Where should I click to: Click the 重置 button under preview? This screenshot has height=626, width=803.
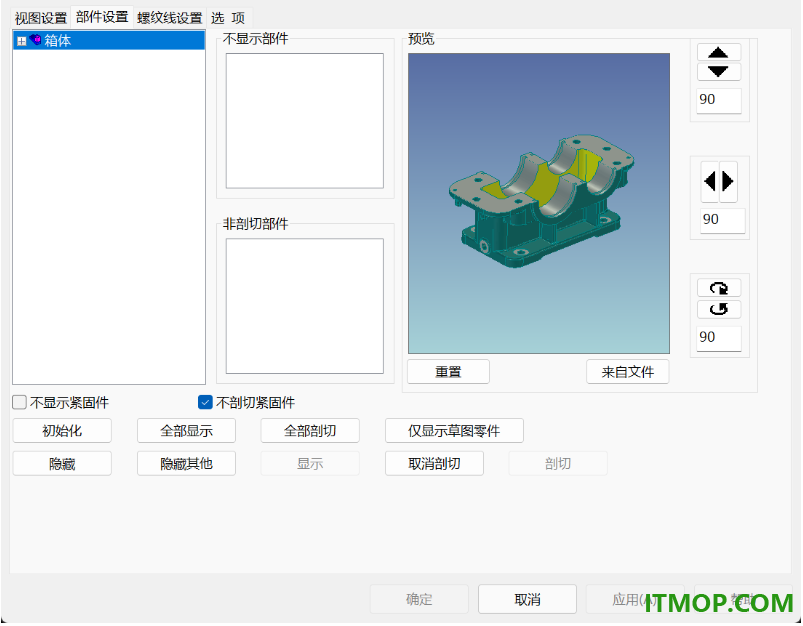[x=449, y=372]
